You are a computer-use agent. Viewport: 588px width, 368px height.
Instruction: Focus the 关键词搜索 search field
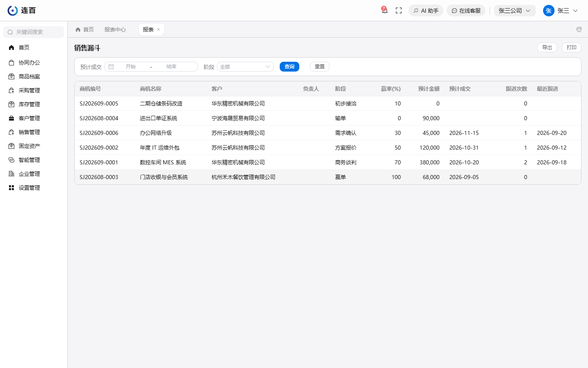point(34,32)
